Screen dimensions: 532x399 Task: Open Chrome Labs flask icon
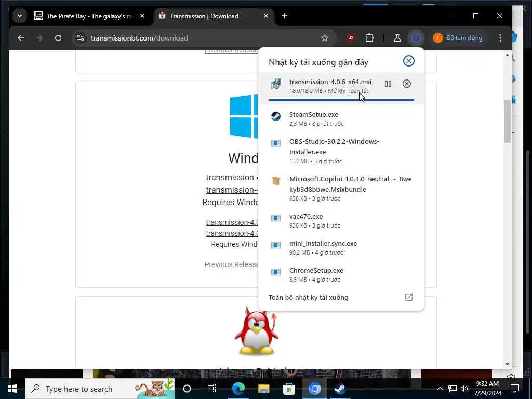coord(397,38)
